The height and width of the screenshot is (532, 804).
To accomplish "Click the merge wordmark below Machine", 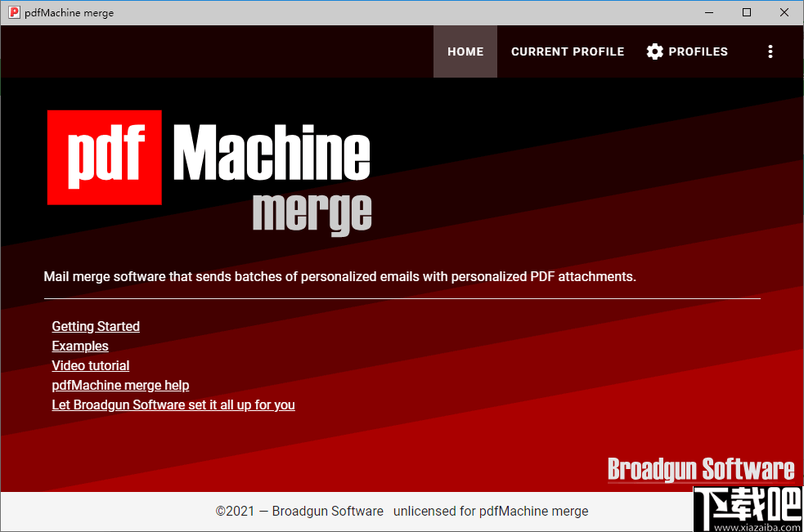I will [312, 216].
